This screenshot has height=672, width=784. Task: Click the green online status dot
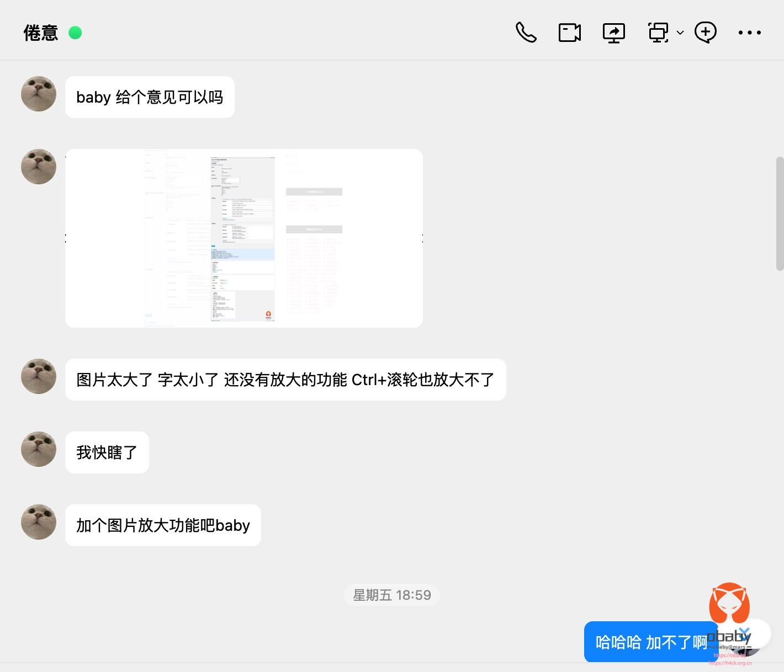[75, 33]
